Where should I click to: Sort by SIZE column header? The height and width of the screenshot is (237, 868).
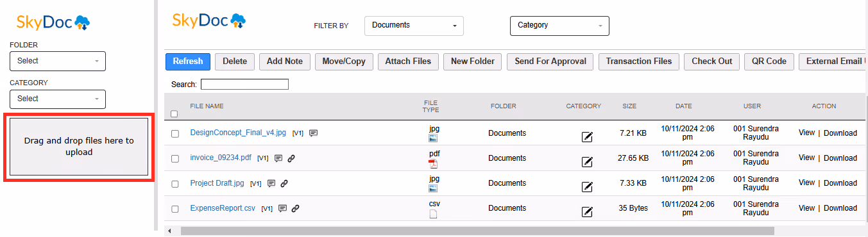629,106
